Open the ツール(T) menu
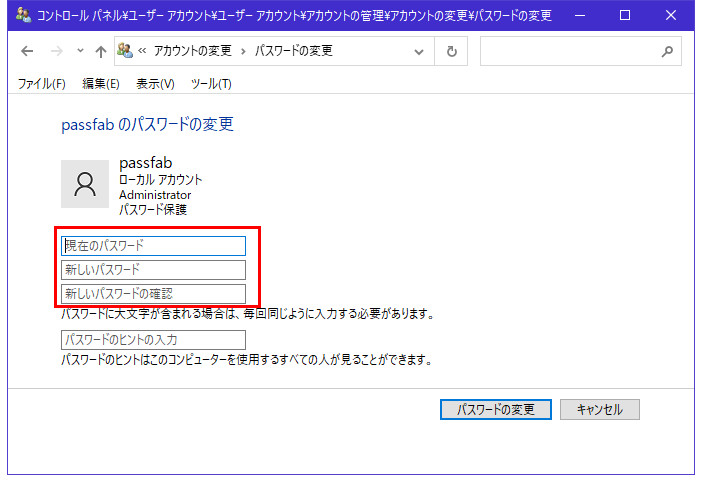 point(210,84)
